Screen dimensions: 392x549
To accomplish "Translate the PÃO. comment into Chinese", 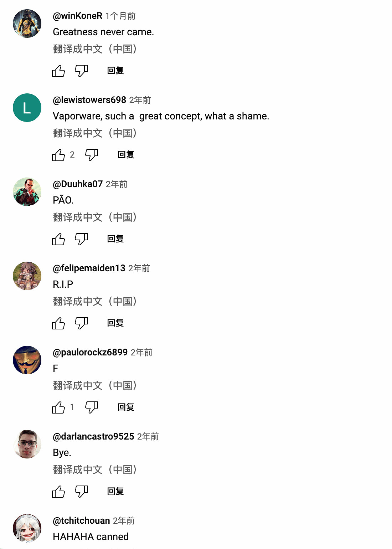I will click(95, 217).
